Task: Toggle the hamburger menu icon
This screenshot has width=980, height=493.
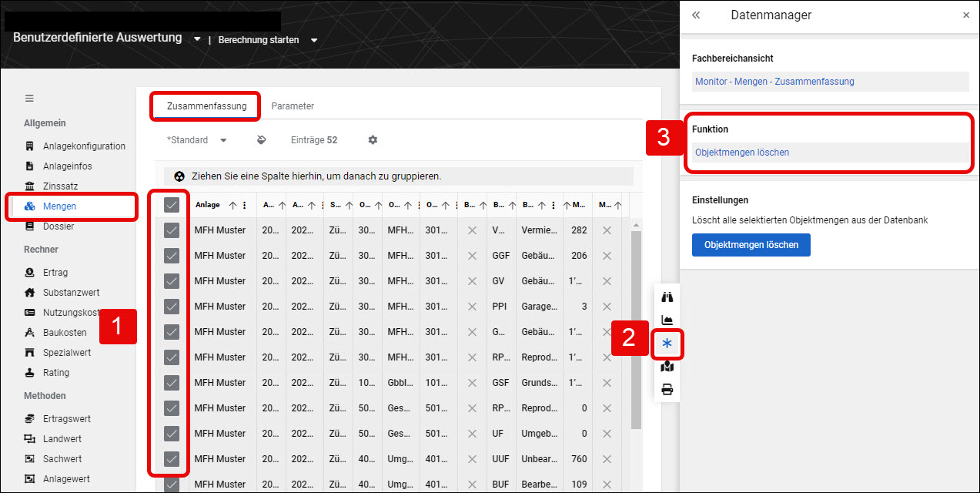Action: 29,99
